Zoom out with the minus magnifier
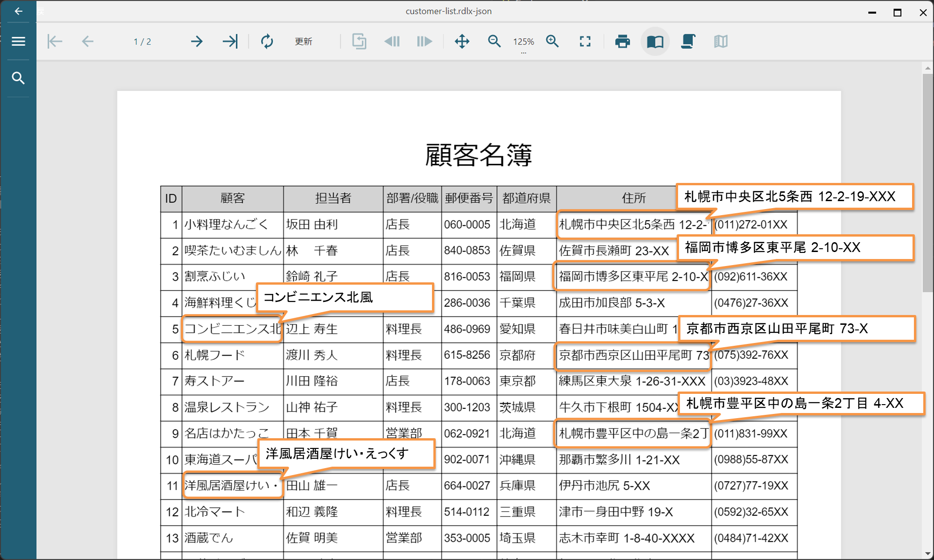934x560 pixels. [494, 42]
